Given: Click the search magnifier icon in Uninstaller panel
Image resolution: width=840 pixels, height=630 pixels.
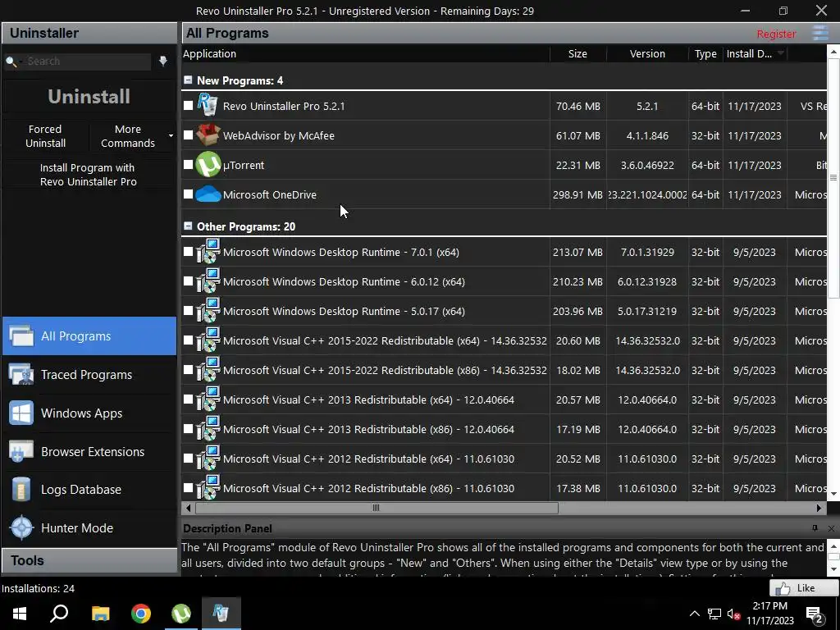Looking at the screenshot, I should (11, 62).
